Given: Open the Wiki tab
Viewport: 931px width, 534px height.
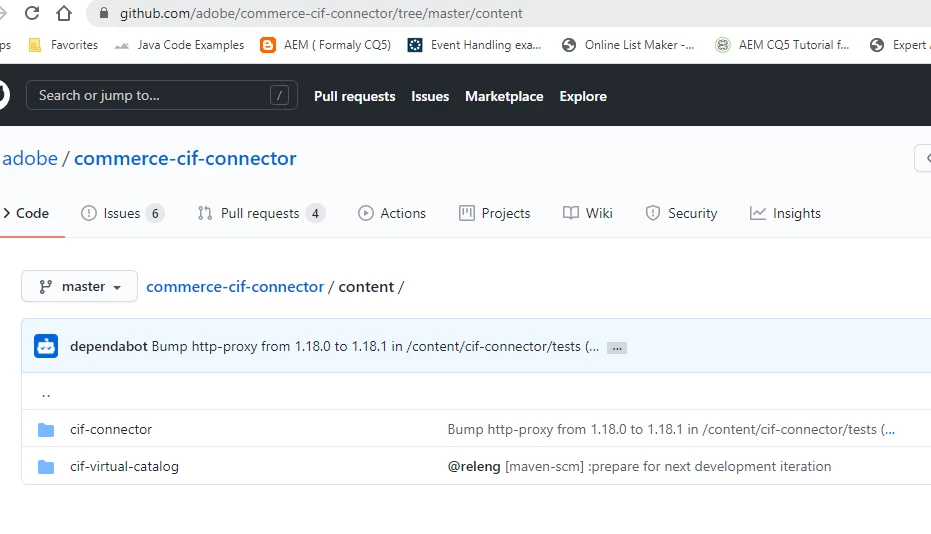Looking at the screenshot, I should coord(588,213).
